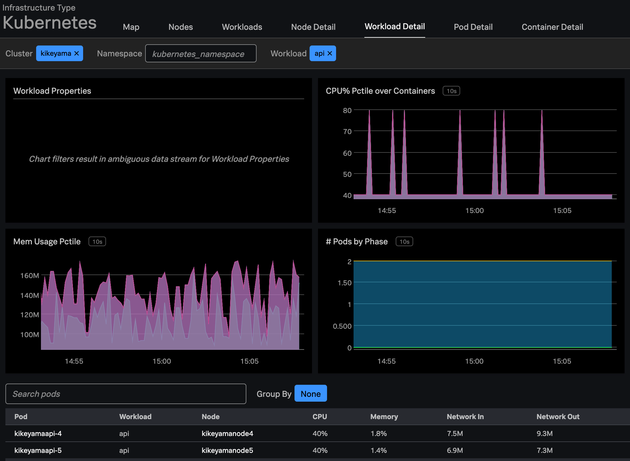630x461 pixels.
Task: Remove the api workload filter
Action: [330, 53]
